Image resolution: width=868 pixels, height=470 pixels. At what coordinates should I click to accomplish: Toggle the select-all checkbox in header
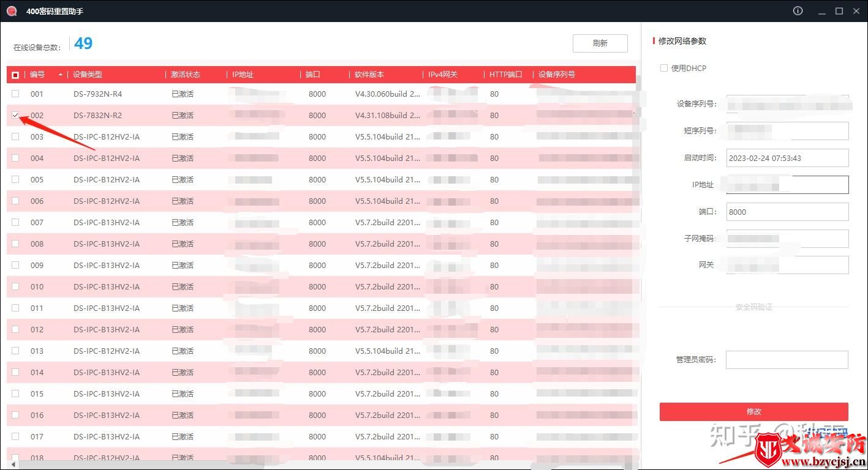(15, 75)
